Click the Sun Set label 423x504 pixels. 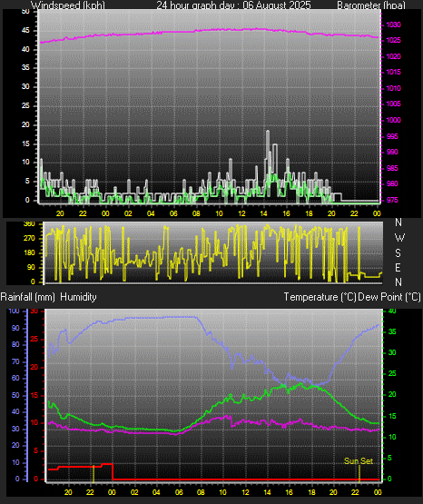click(x=359, y=461)
